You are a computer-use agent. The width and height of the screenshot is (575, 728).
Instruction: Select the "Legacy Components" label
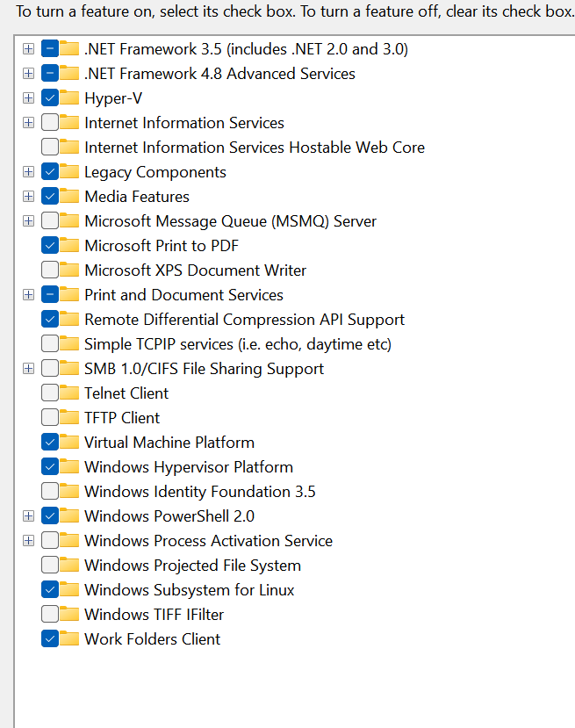[x=155, y=172]
